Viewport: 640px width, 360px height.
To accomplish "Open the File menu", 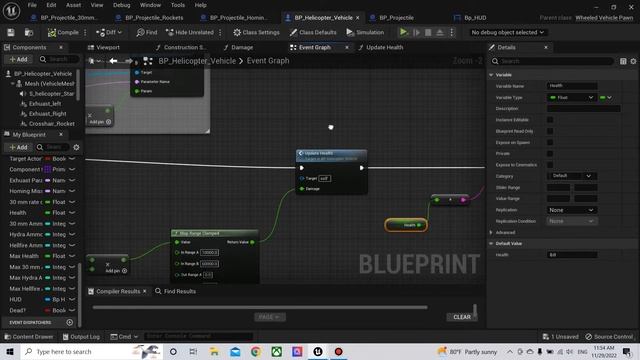I will click(x=32, y=5).
